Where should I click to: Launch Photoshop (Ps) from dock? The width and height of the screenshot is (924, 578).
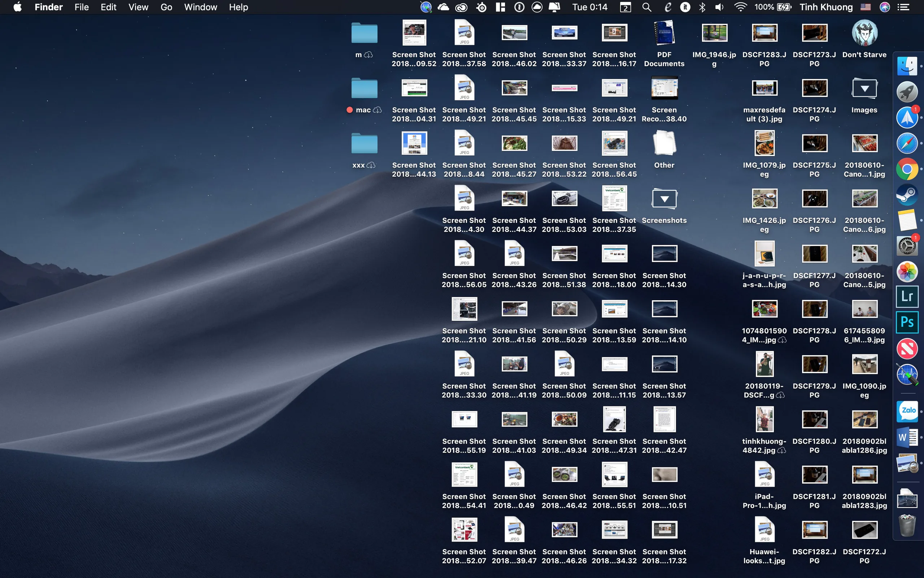(x=907, y=322)
